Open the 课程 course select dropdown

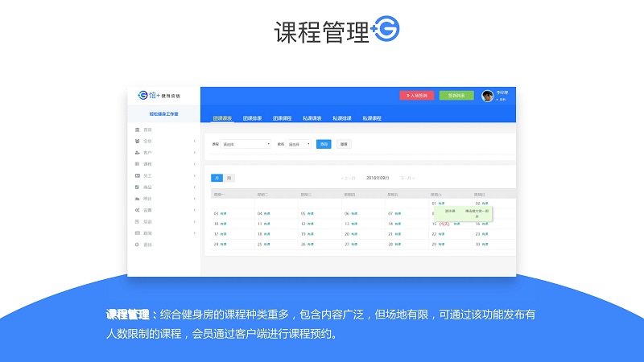246,144
